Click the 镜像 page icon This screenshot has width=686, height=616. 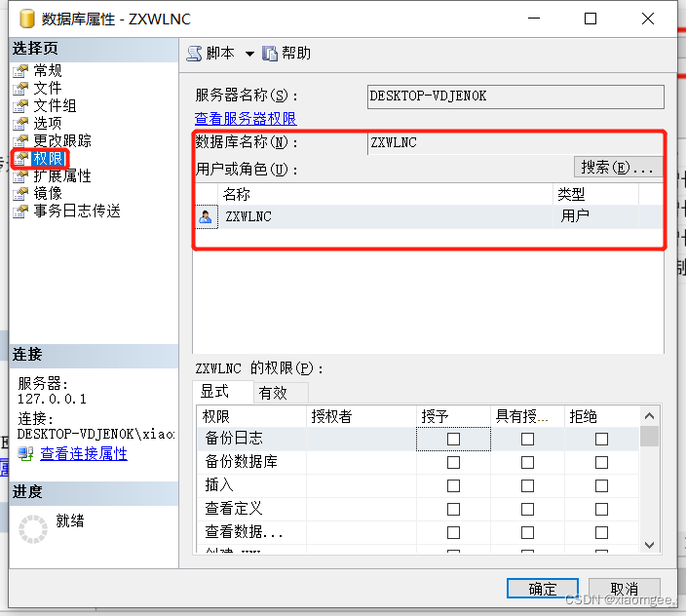(20, 193)
